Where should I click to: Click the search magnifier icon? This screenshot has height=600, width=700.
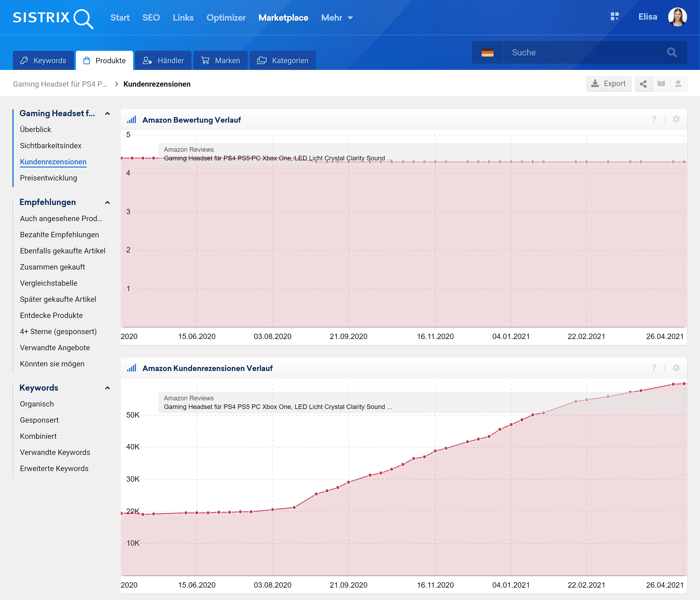click(672, 52)
